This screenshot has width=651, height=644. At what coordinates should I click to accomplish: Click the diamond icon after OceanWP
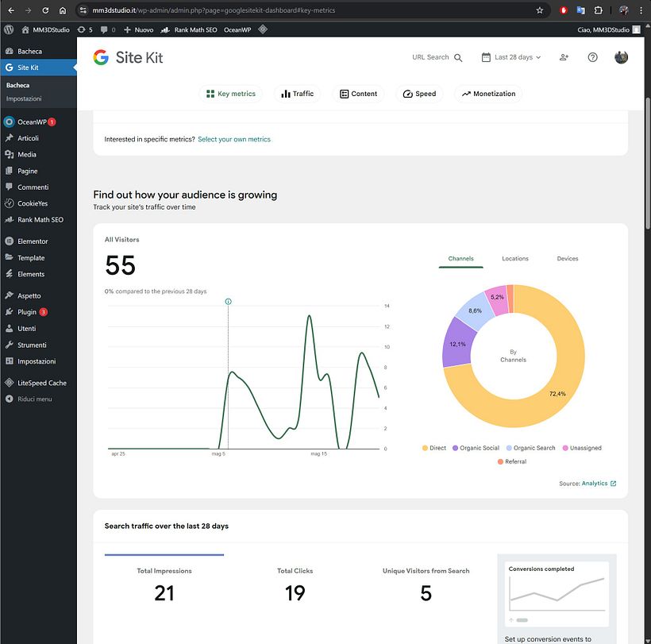pos(263,29)
